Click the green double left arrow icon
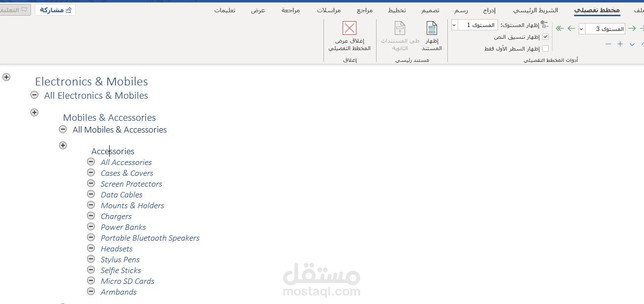 click(x=559, y=28)
